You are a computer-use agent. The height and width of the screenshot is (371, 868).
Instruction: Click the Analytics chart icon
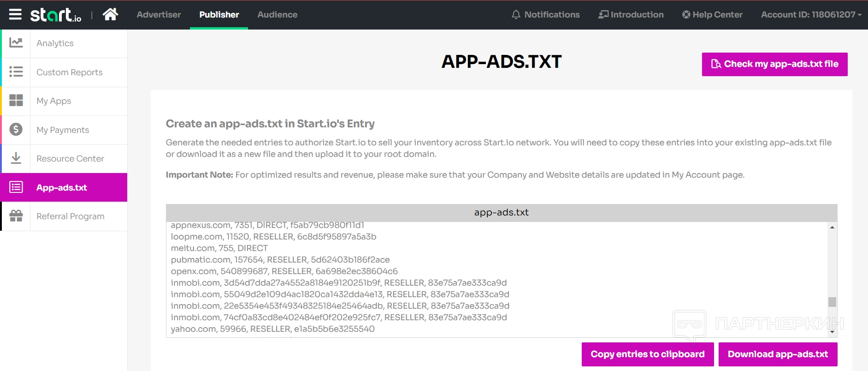[x=16, y=43]
